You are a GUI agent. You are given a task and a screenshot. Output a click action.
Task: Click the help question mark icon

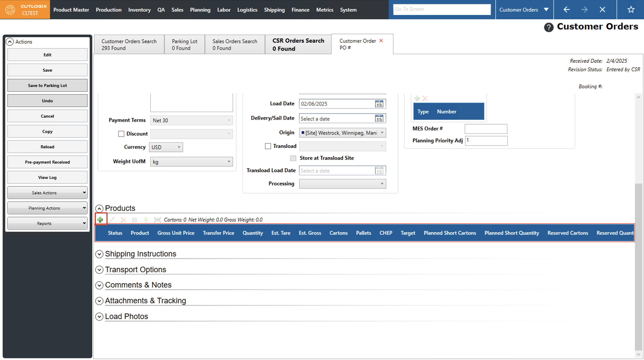(548, 27)
